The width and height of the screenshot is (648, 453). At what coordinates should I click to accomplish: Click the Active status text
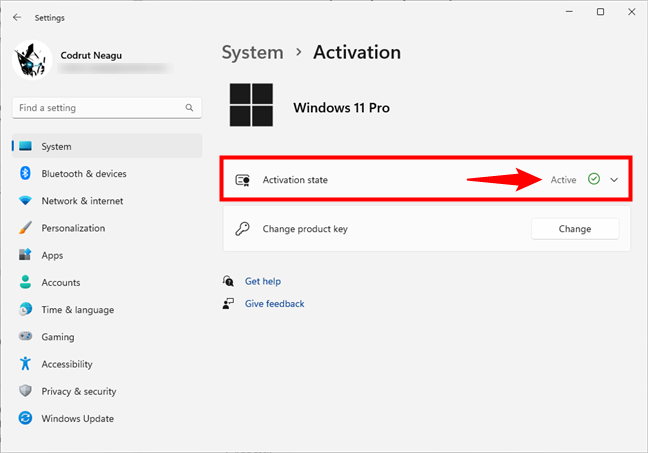pos(563,180)
